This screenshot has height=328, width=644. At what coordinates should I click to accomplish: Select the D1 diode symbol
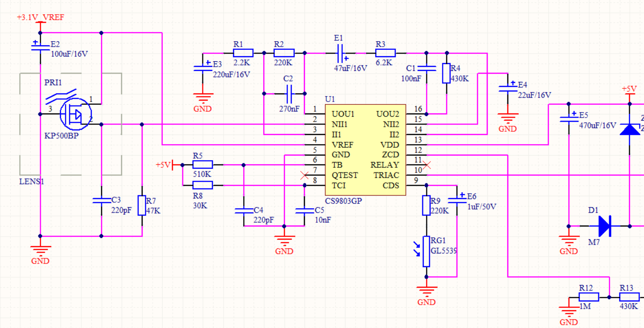pos(604,226)
